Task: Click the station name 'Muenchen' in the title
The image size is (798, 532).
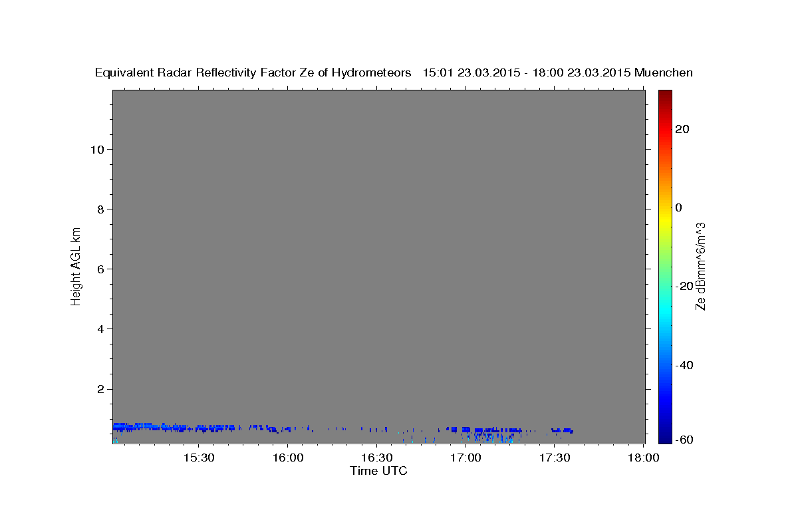Action: pos(664,73)
